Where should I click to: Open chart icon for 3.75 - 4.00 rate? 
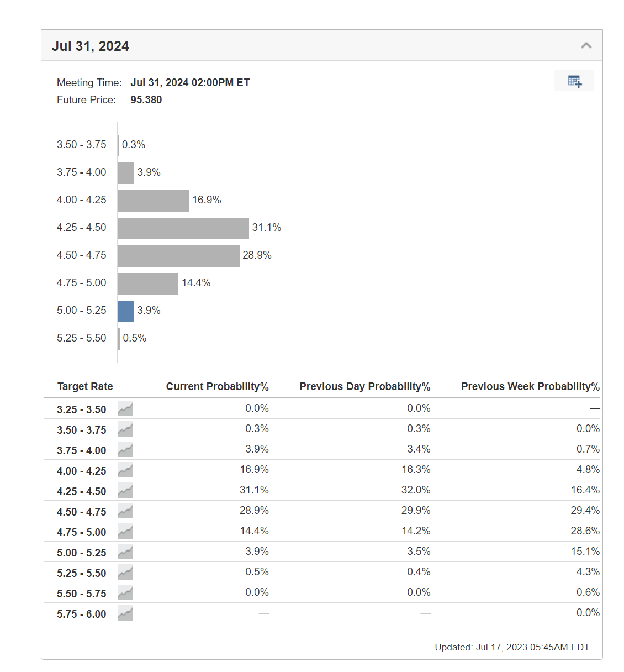pyautogui.click(x=125, y=450)
